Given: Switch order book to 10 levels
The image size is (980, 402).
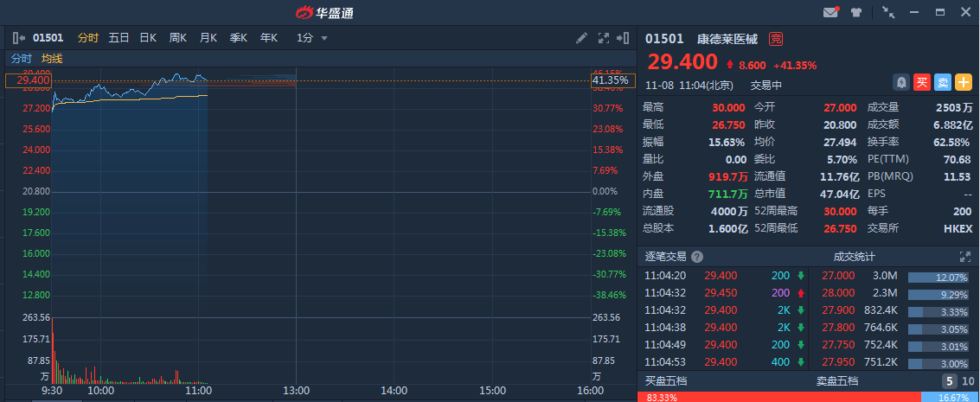Looking at the screenshot, I should pyautogui.click(x=968, y=381).
